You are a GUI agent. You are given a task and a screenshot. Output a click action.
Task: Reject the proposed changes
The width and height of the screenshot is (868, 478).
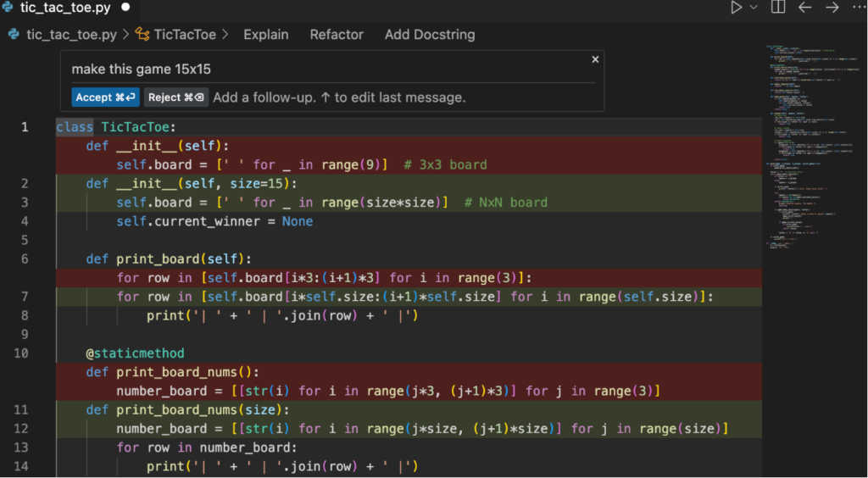pyautogui.click(x=176, y=97)
